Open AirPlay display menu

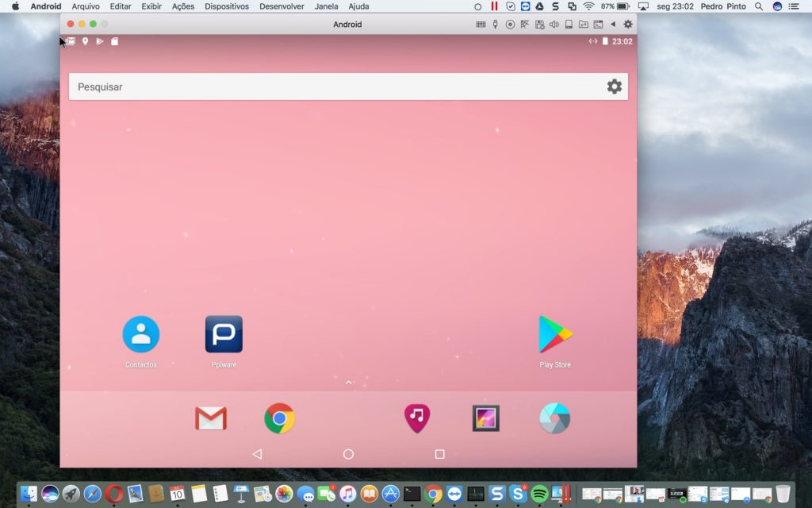[x=643, y=6]
